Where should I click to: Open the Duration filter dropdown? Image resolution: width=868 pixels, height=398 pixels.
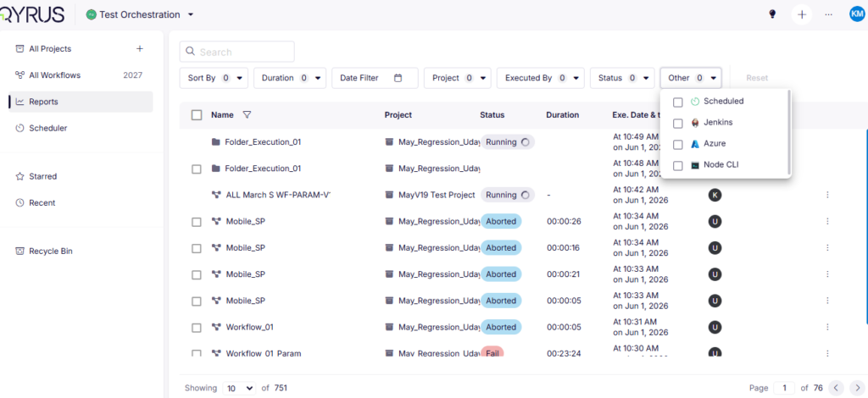(290, 78)
